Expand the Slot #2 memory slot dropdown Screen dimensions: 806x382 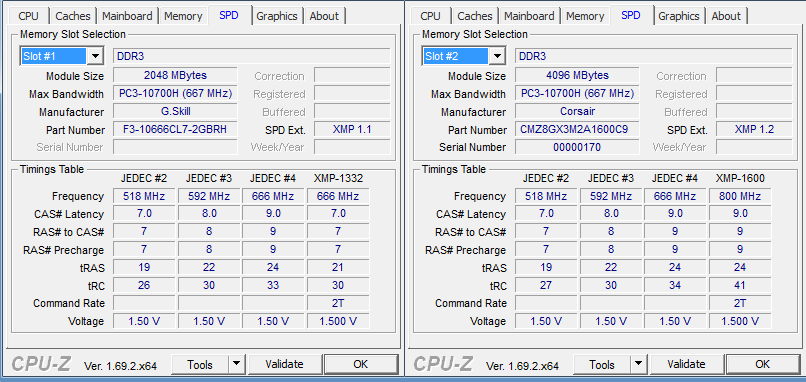coord(497,56)
